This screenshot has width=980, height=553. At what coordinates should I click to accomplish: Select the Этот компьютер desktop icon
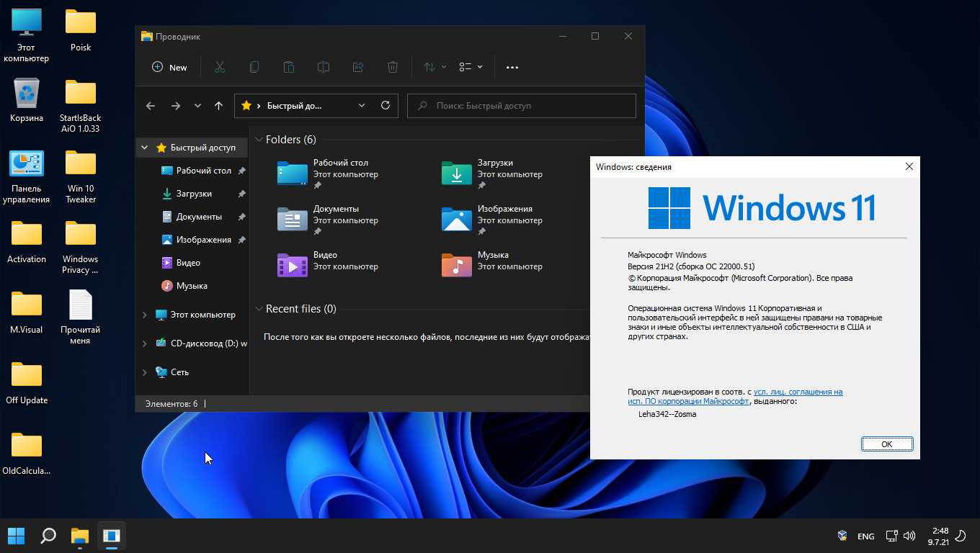pos(27,36)
